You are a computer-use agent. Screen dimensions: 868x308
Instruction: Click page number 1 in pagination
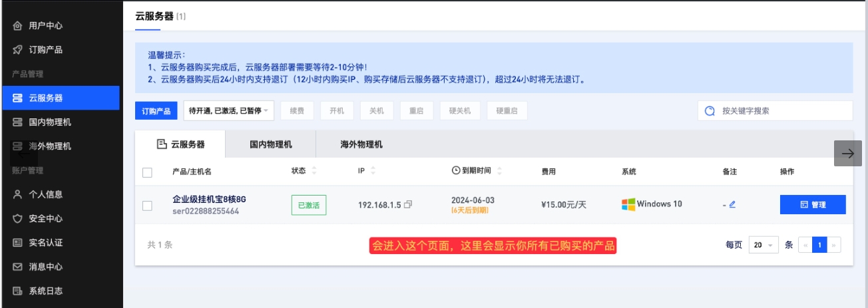819,245
